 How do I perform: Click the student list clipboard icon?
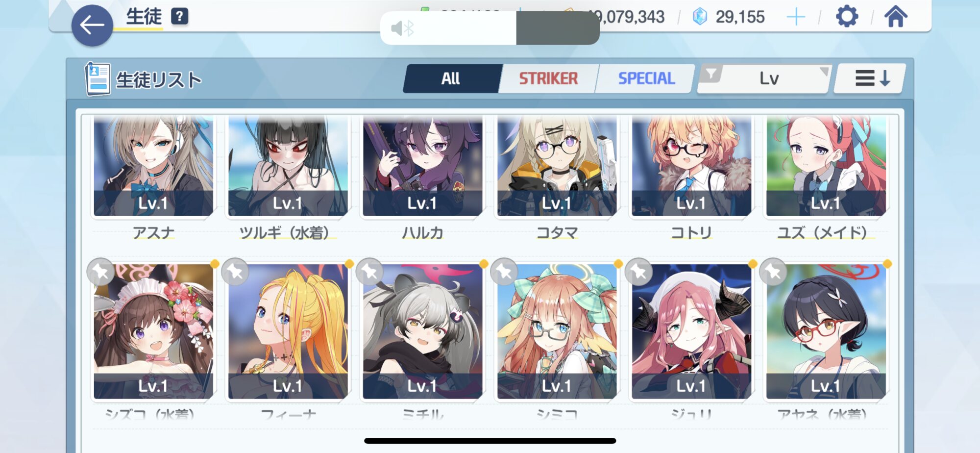[98, 78]
